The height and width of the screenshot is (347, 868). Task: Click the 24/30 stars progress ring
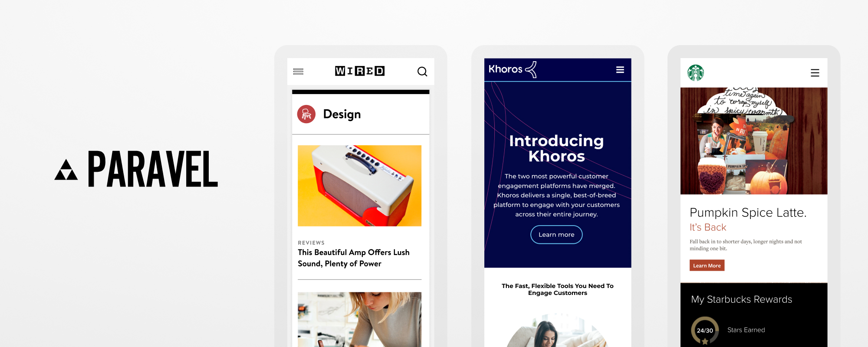pyautogui.click(x=705, y=331)
